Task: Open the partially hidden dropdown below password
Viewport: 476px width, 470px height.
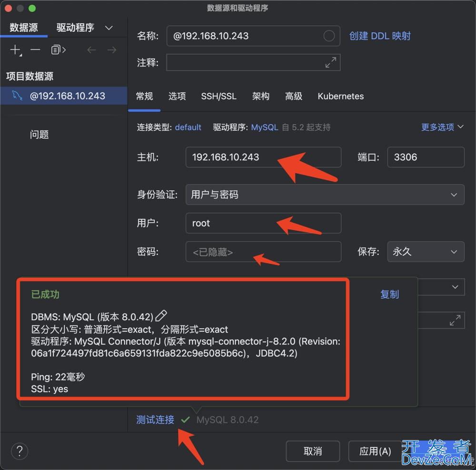Action: [x=455, y=287]
